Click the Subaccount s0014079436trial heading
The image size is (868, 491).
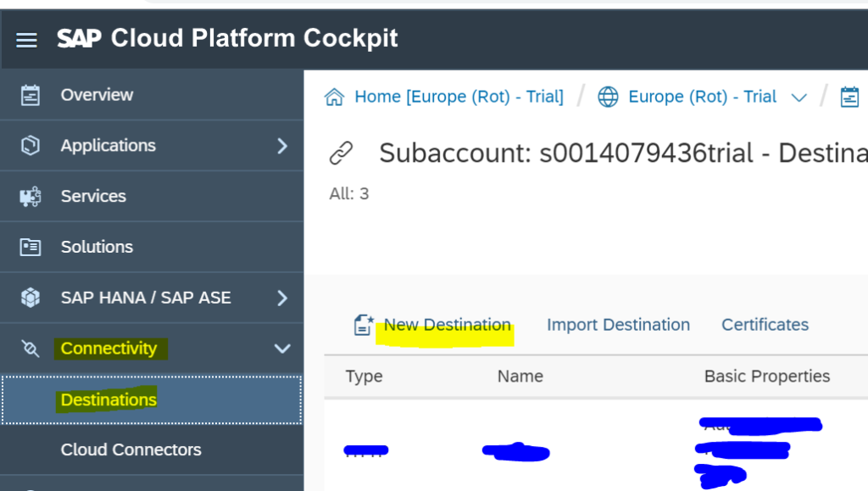coord(623,153)
